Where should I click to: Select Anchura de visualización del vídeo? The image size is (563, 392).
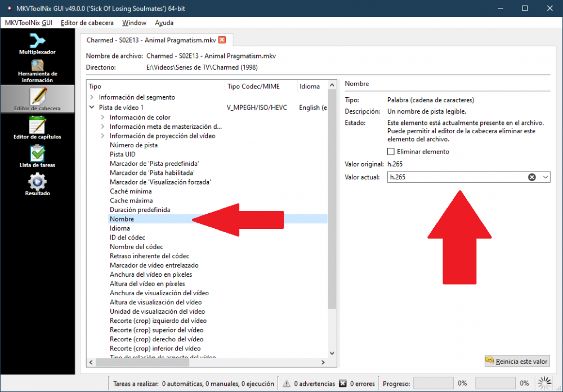(x=159, y=294)
